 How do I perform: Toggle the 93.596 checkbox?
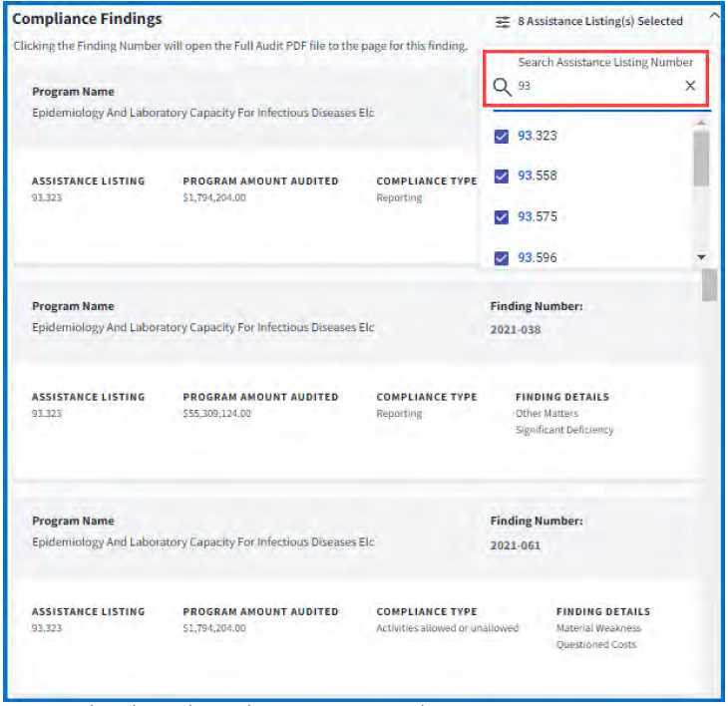[502, 257]
